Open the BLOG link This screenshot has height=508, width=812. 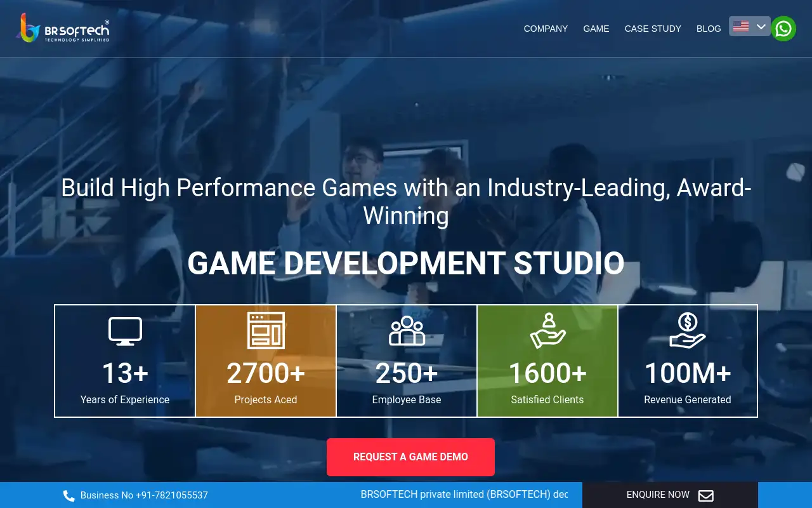pyautogui.click(x=709, y=29)
